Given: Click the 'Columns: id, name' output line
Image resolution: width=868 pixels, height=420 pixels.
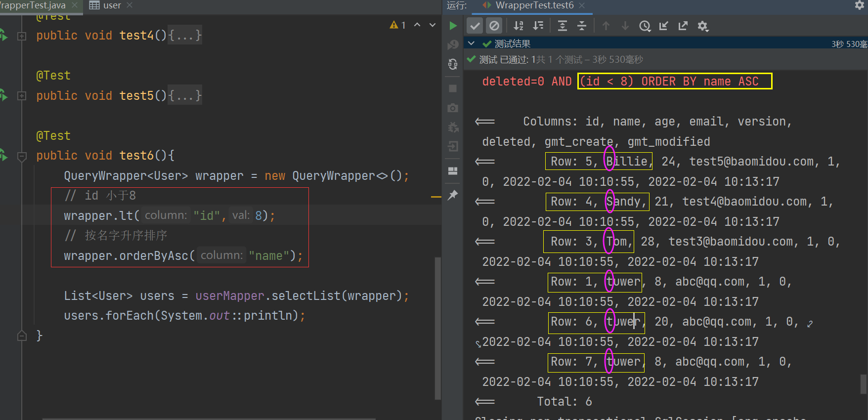Looking at the screenshot, I should point(657,122).
